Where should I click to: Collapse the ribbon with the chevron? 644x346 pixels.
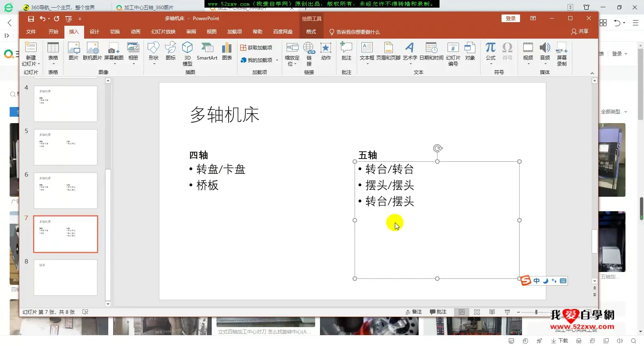click(x=592, y=73)
